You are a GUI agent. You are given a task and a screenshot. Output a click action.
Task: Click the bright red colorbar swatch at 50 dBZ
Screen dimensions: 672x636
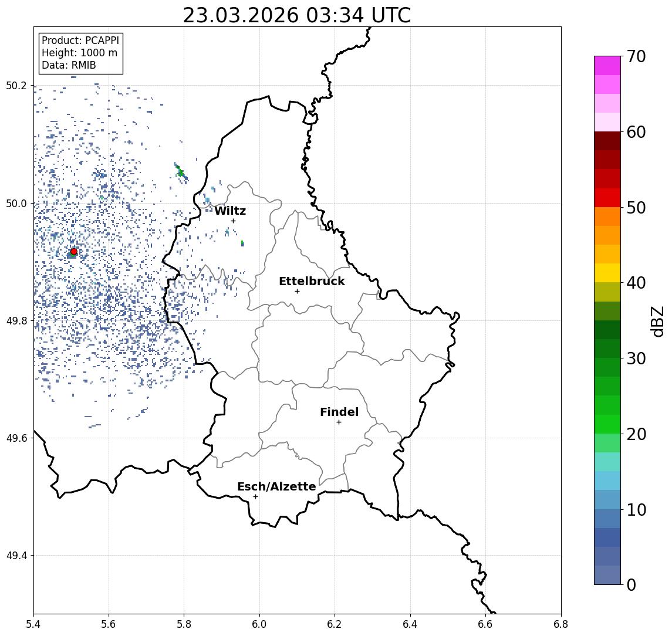607,198
